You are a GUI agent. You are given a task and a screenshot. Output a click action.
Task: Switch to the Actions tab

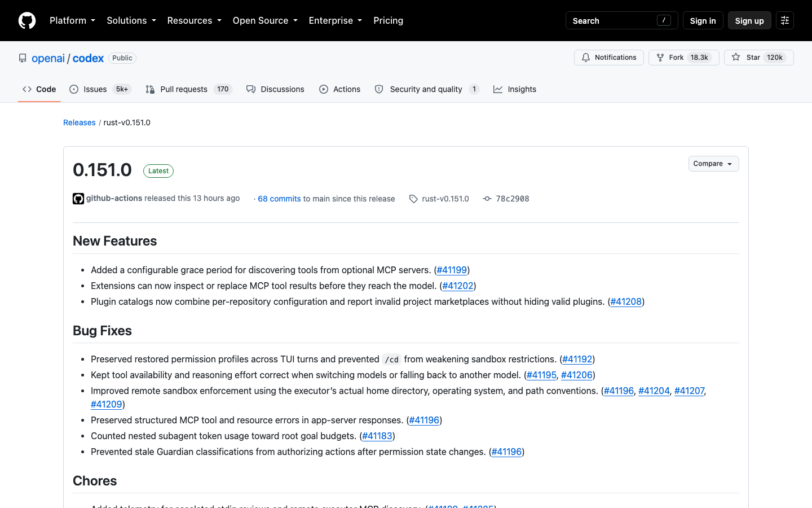pyautogui.click(x=339, y=89)
